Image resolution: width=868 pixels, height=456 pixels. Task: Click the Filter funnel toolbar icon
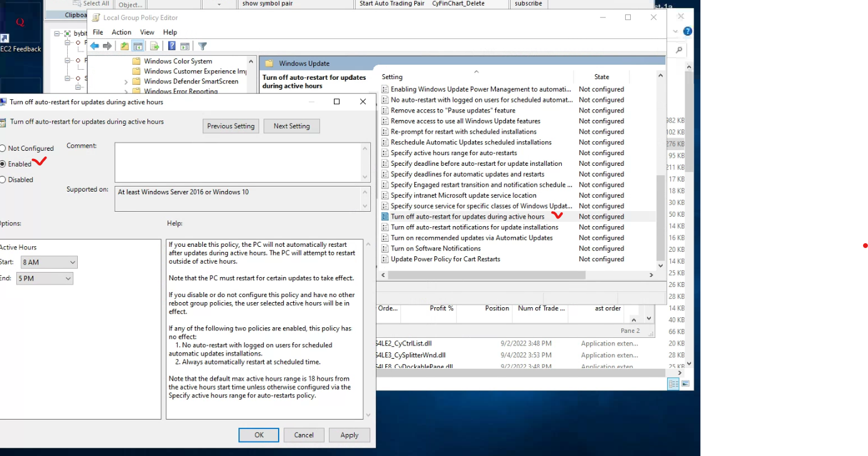click(202, 46)
